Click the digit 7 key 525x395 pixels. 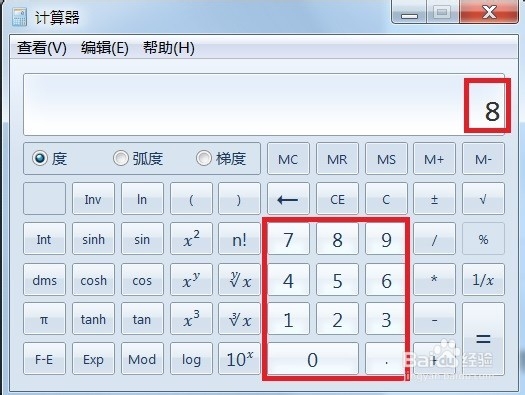tap(288, 239)
